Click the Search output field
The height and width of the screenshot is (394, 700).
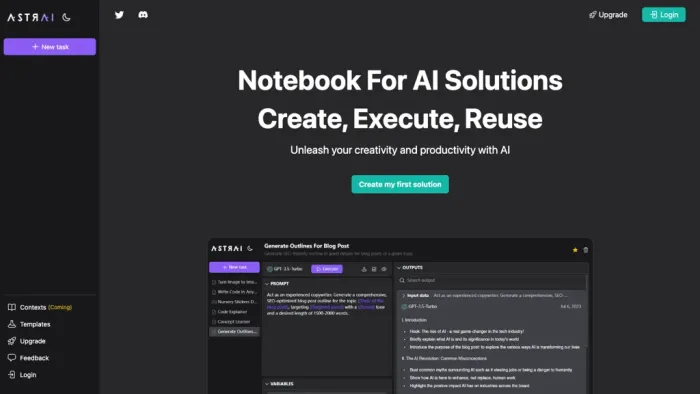coord(492,280)
